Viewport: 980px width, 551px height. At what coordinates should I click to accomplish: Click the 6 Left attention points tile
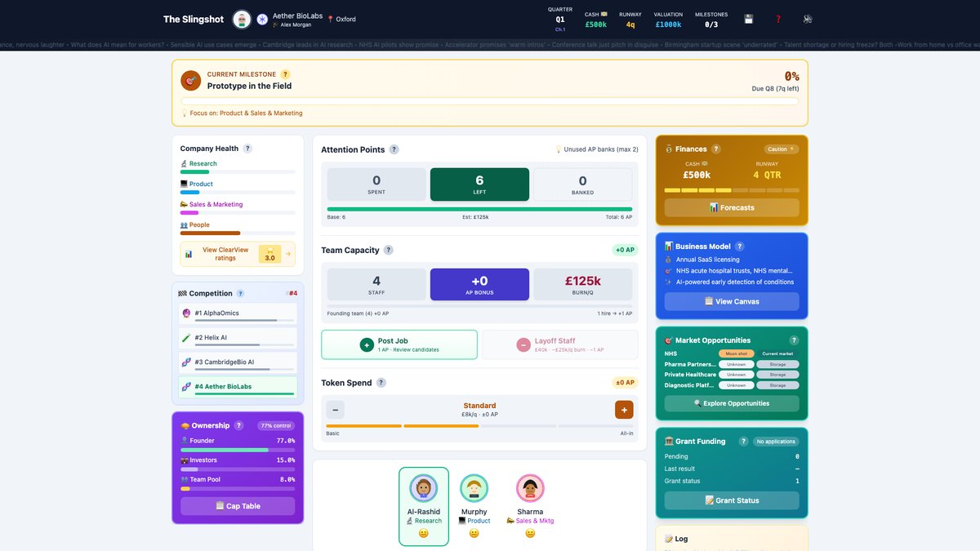click(479, 184)
